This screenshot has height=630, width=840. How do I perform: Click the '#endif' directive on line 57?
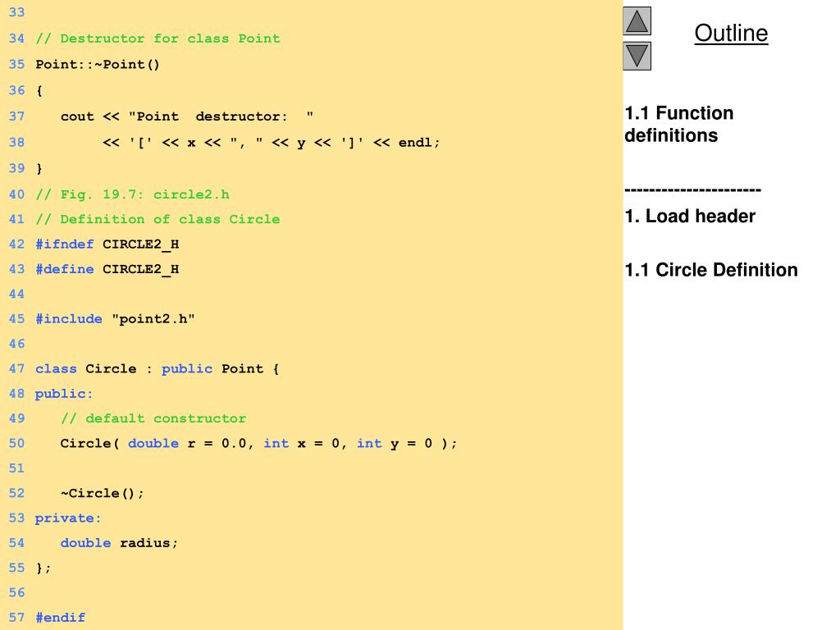click(60, 618)
